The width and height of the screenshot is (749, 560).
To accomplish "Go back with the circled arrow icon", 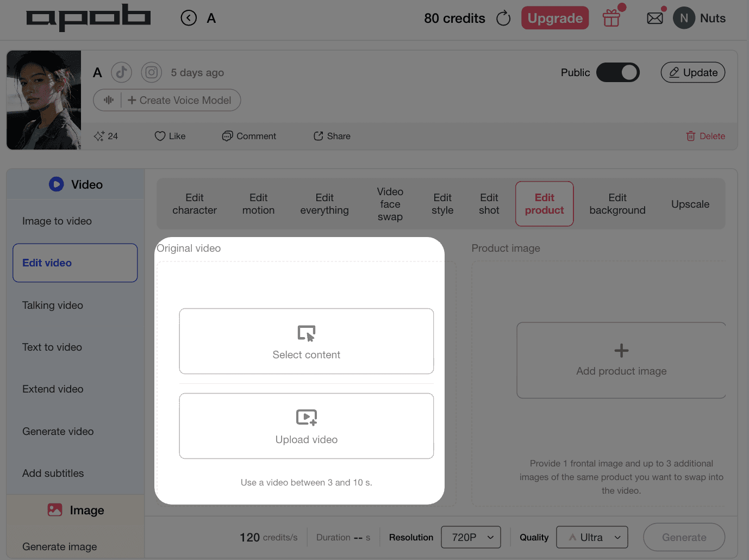I will pyautogui.click(x=189, y=18).
